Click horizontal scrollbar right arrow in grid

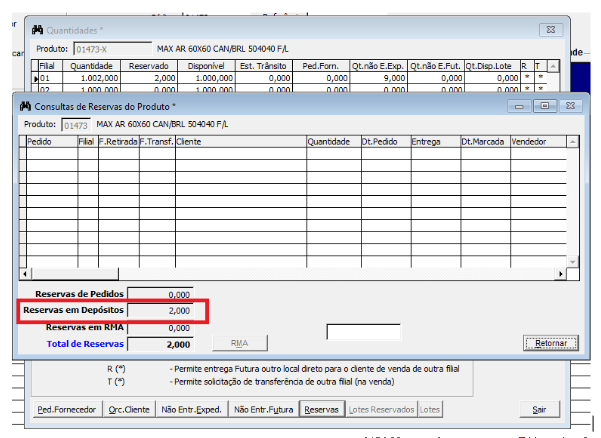561,274
